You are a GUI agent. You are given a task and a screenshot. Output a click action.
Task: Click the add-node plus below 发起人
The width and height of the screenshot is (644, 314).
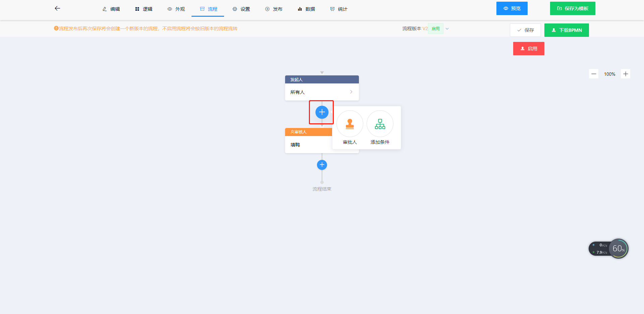pos(322,112)
